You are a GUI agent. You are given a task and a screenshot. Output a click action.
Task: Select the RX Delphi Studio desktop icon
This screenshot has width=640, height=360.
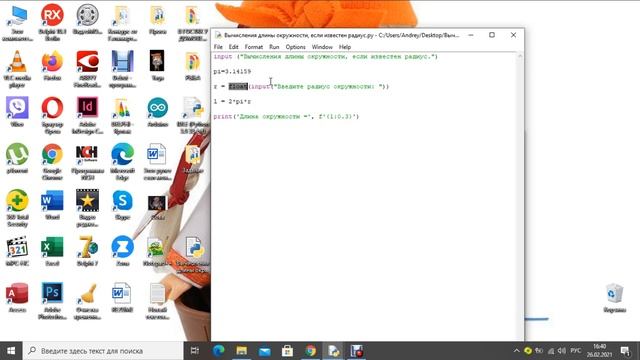pyautogui.click(x=52, y=22)
